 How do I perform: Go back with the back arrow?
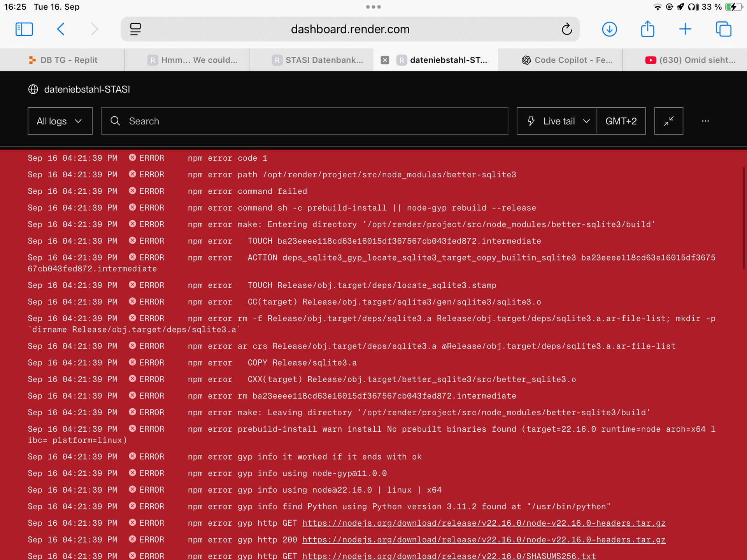pos(61,29)
